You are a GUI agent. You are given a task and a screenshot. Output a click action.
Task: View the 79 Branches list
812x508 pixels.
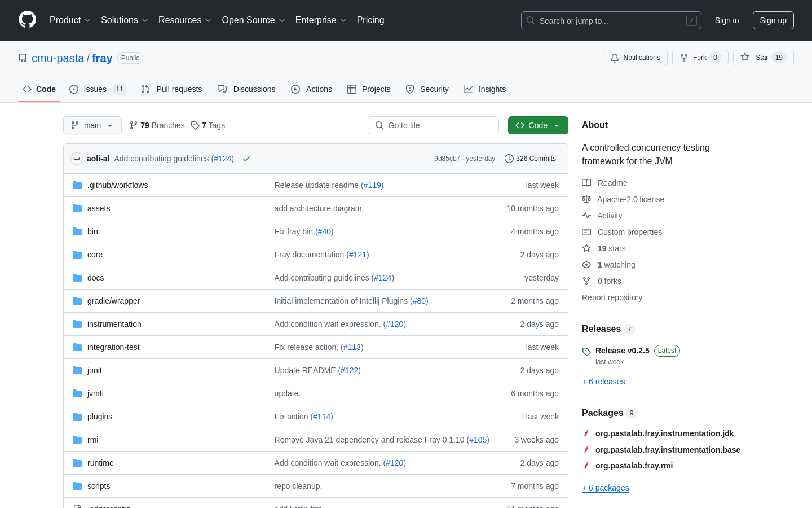pos(157,125)
